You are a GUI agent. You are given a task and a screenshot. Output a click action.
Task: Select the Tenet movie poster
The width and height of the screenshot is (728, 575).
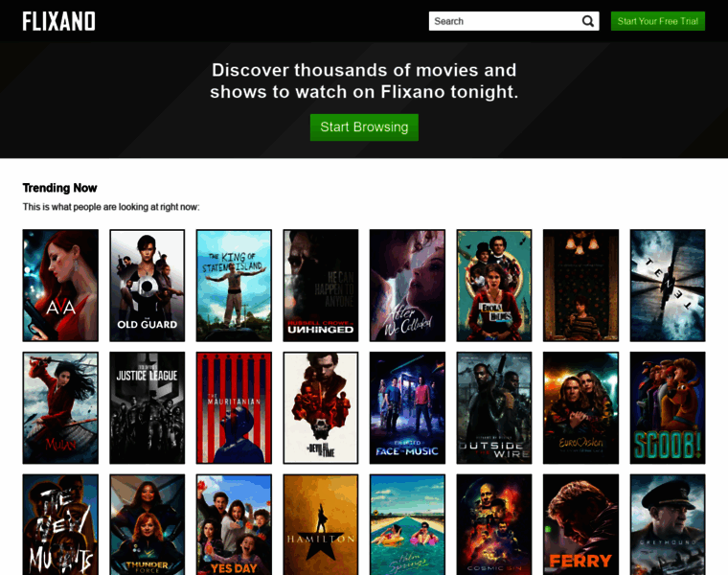[668, 286]
